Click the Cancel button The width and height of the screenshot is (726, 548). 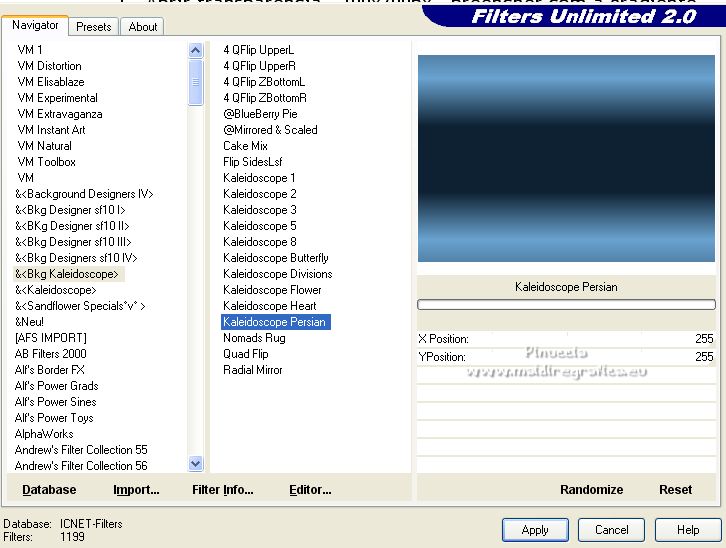pyautogui.click(x=611, y=529)
